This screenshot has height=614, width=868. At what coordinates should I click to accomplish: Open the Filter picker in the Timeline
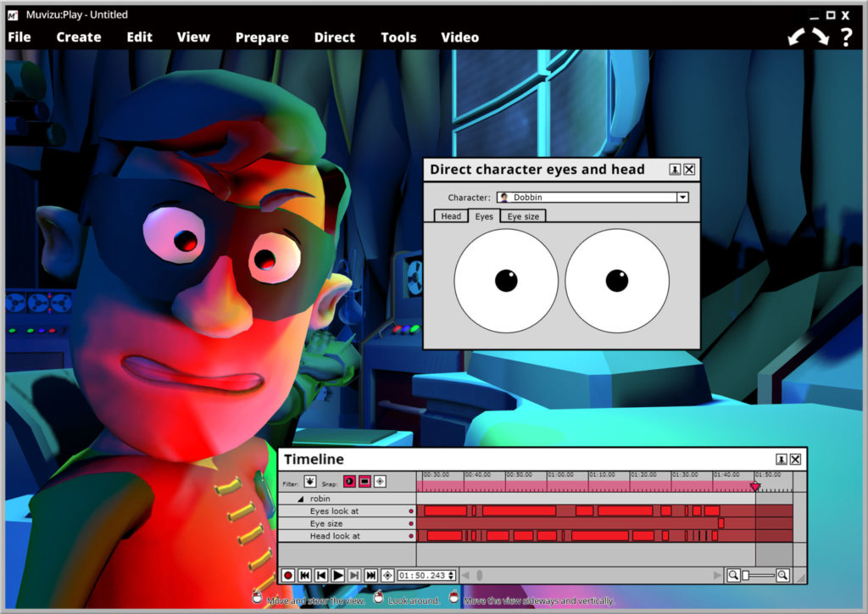click(309, 483)
